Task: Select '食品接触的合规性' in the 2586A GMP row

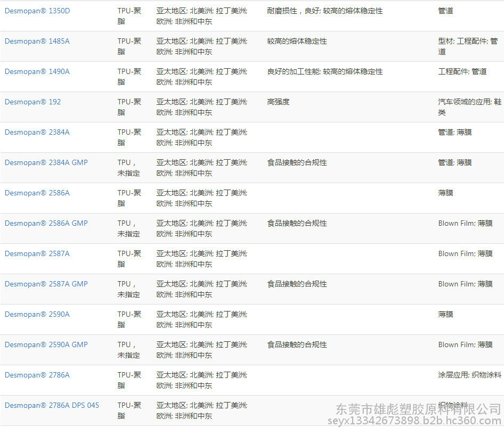Action: tap(297, 223)
